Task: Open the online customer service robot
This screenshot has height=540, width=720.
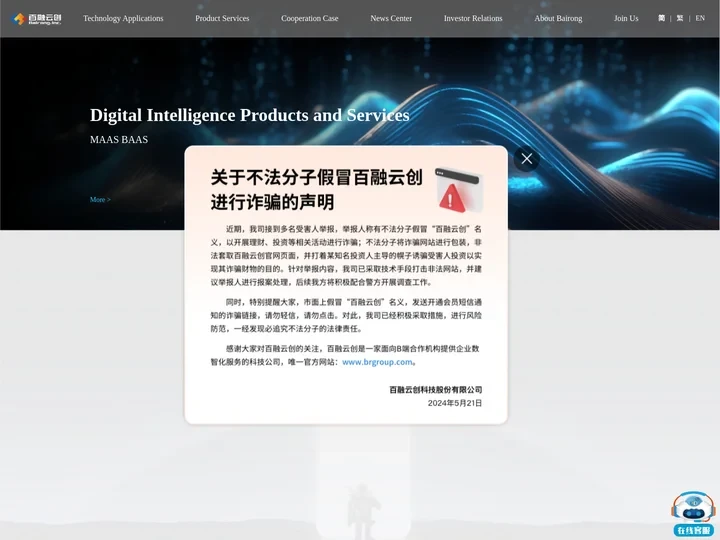Action: (693, 514)
